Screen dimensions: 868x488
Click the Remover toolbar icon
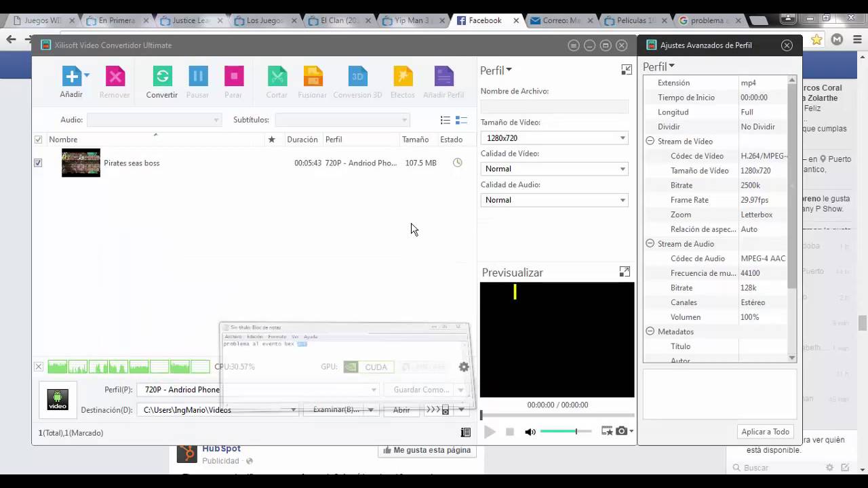pos(115,76)
